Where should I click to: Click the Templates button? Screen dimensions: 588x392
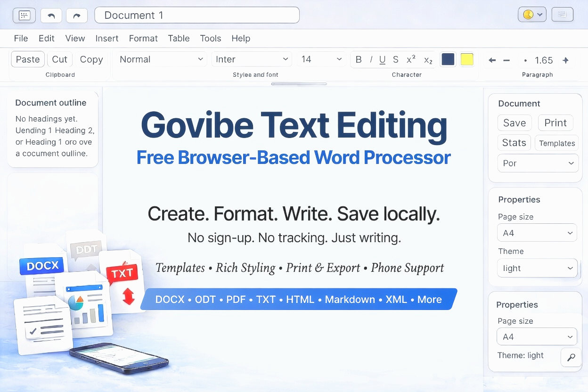pyautogui.click(x=557, y=143)
